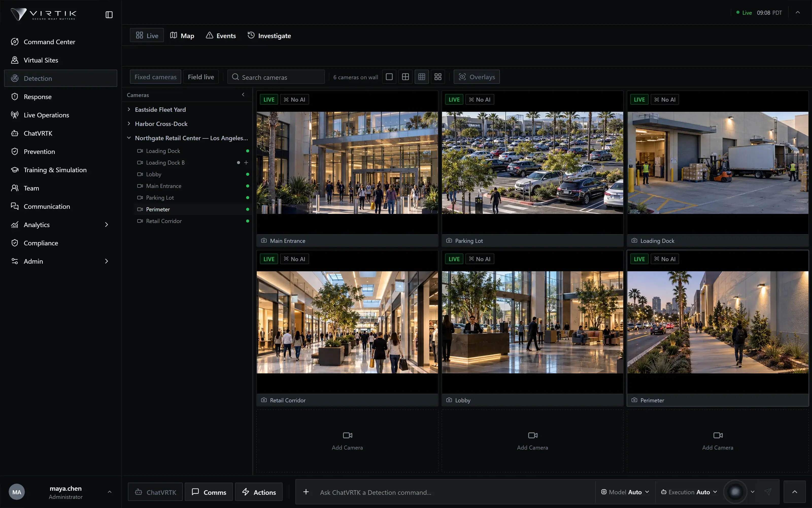812x508 pixels.
Task: Send the ChatVRTK command with the paper-plane icon
Action: pos(768,492)
